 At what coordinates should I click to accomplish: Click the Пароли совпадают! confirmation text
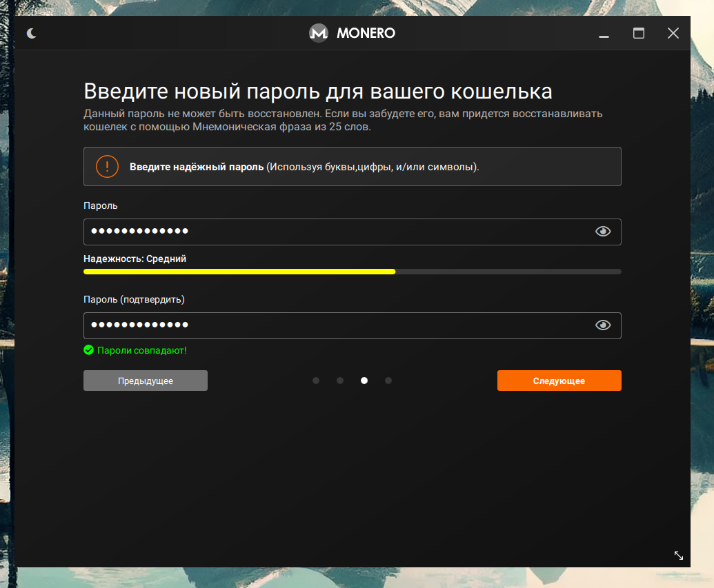141,350
